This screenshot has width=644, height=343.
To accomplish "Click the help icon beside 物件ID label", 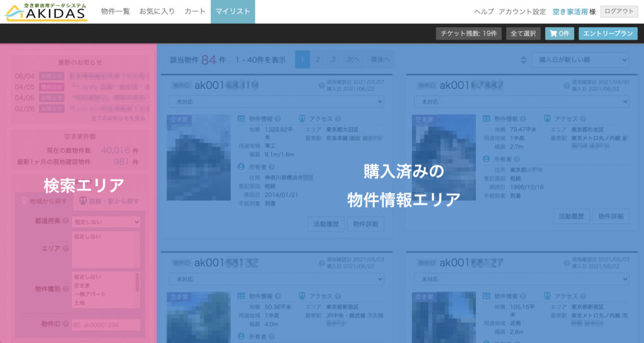I will (65, 324).
